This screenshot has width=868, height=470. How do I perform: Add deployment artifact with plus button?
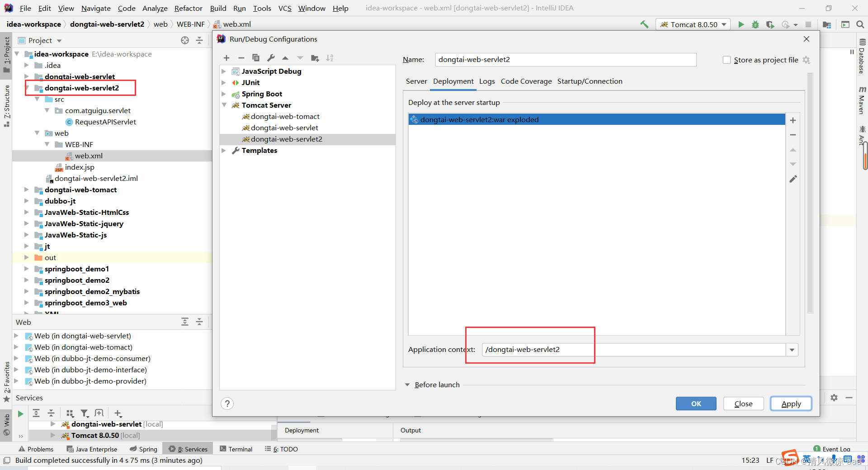click(x=793, y=120)
